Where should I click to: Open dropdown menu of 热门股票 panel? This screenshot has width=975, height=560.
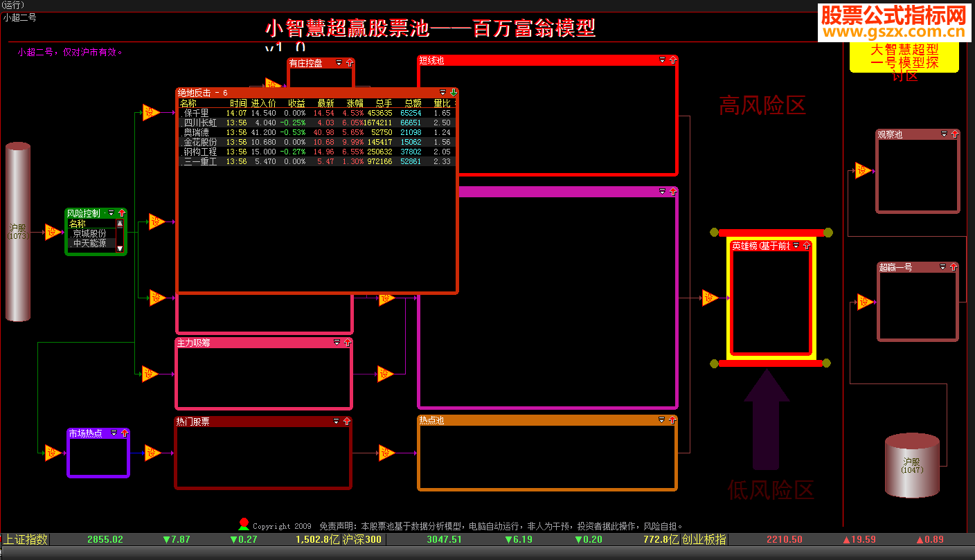click(x=337, y=421)
